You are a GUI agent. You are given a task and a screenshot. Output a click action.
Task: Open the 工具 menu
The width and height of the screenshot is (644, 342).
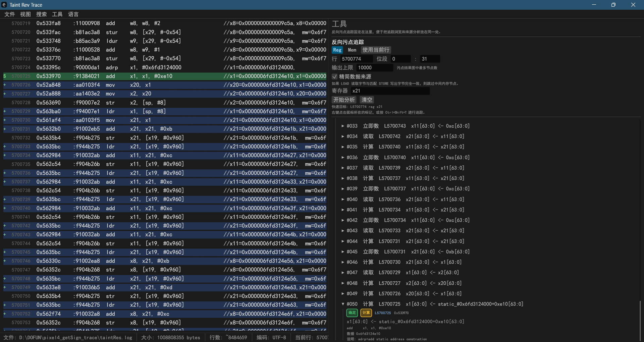click(x=57, y=14)
